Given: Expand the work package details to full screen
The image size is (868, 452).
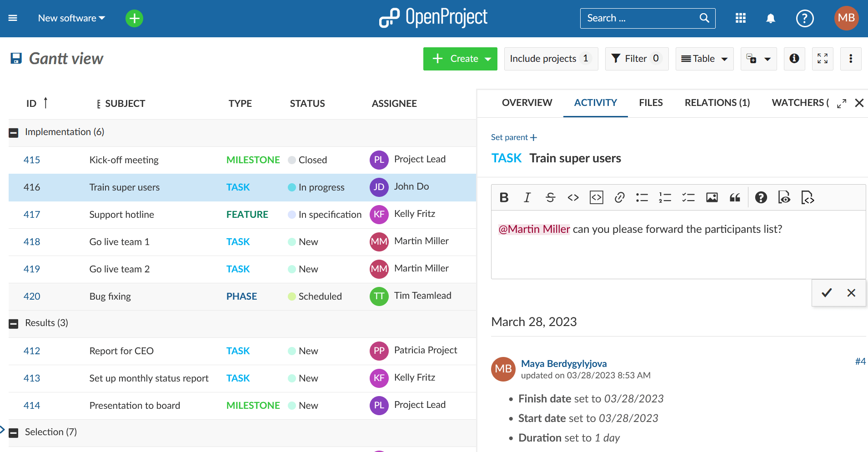Looking at the screenshot, I should pyautogui.click(x=841, y=103).
